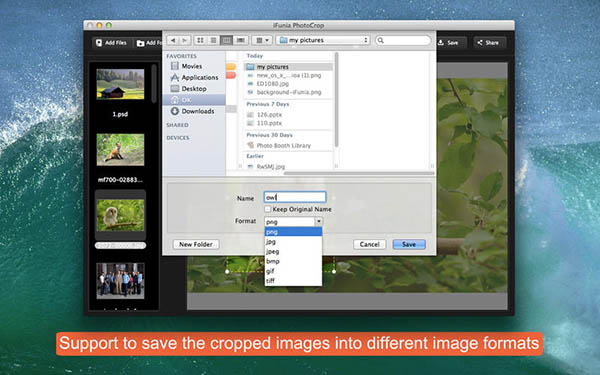600x375 pixels.
Task: Go forward with the right arrow button
Action: (x=184, y=40)
